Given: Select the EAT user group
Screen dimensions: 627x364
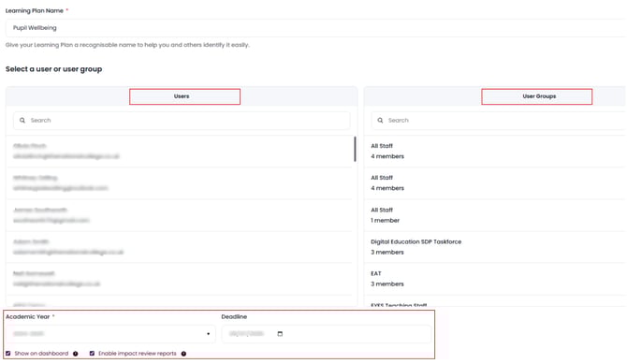Looking at the screenshot, I should coord(495,279).
